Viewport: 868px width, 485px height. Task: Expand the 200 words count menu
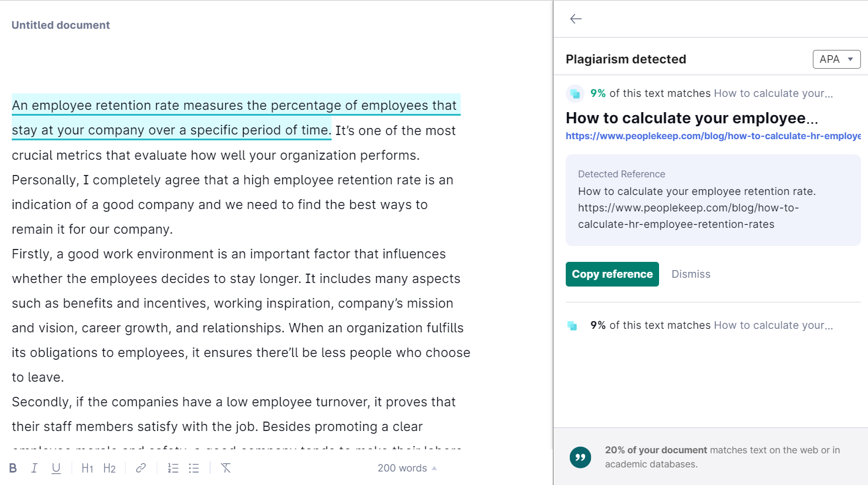pos(407,468)
